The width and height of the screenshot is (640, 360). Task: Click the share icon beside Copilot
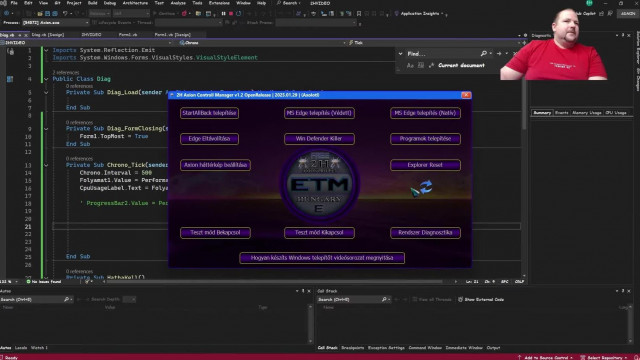pyautogui.click(x=602, y=13)
